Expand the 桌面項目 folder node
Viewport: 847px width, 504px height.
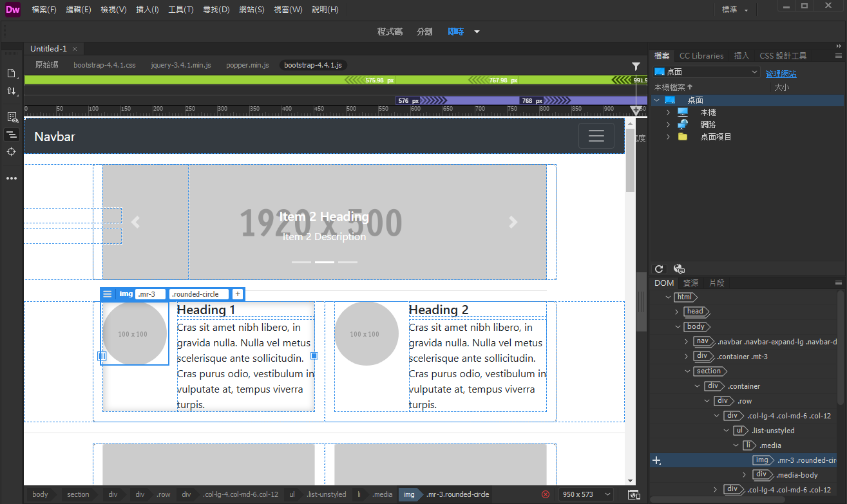(668, 136)
